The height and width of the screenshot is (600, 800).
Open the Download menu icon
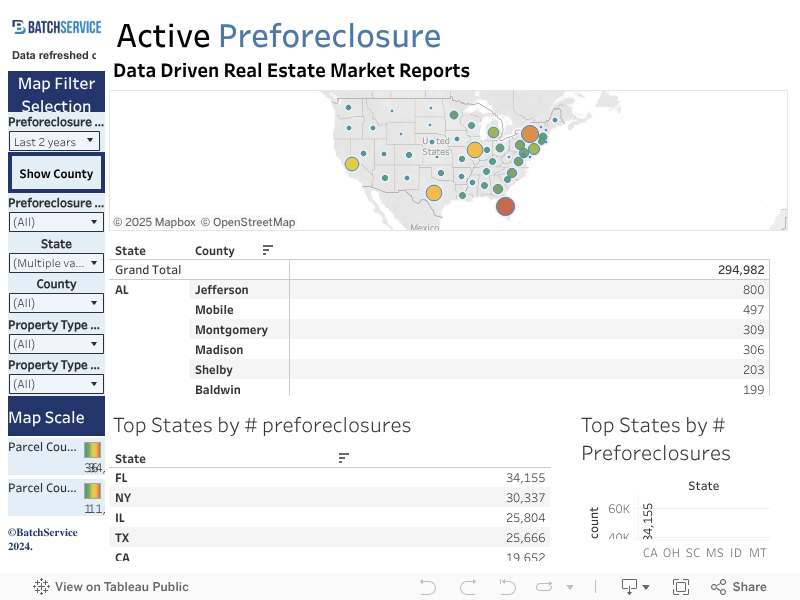click(635, 587)
